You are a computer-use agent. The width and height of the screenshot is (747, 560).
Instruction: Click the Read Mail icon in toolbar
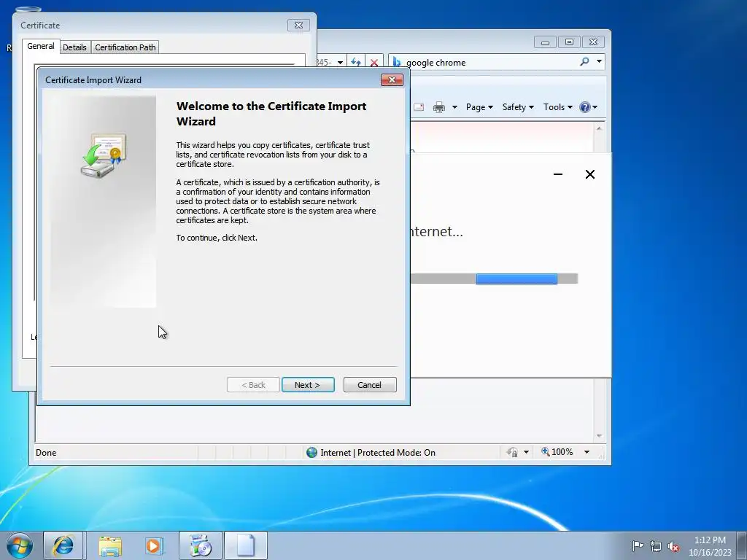click(x=419, y=107)
